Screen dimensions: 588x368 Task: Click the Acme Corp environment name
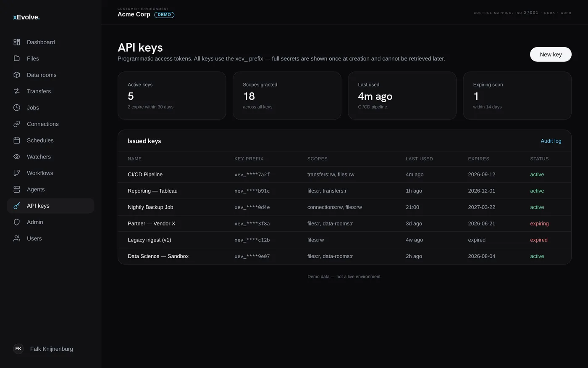[x=134, y=14]
